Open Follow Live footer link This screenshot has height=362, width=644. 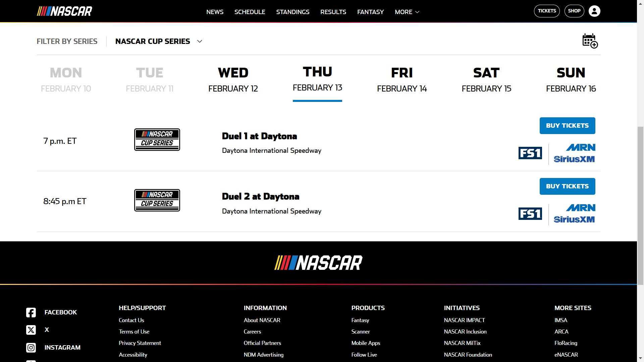364,355
